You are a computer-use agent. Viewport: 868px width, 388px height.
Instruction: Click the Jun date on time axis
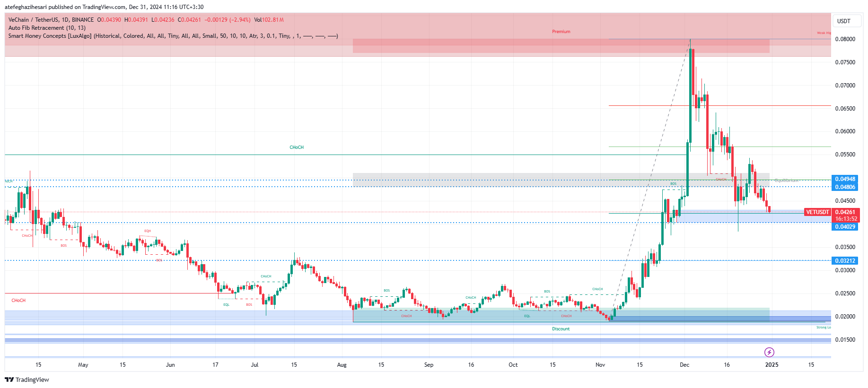(x=170, y=365)
